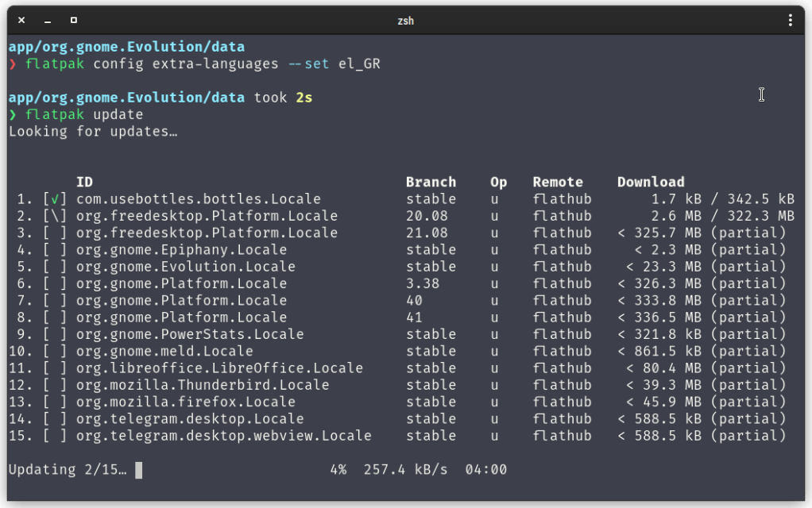Click the terminal cursor block after Updating 2/15
Screen dimensions: 812x508
coord(139,470)
